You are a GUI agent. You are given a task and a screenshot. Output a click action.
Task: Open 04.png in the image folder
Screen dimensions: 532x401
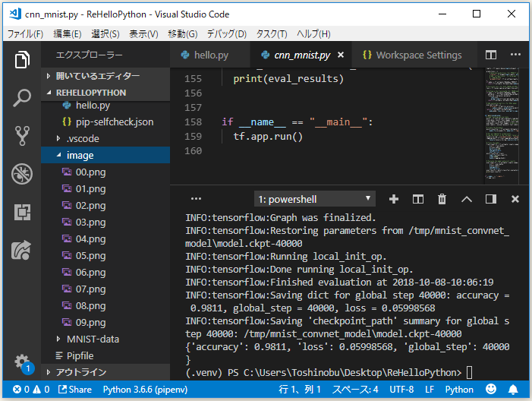point(105,238)
